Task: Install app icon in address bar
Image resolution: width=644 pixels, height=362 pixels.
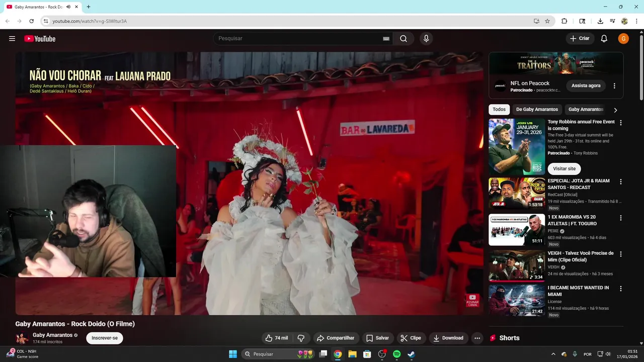Action: click(536, 21)
